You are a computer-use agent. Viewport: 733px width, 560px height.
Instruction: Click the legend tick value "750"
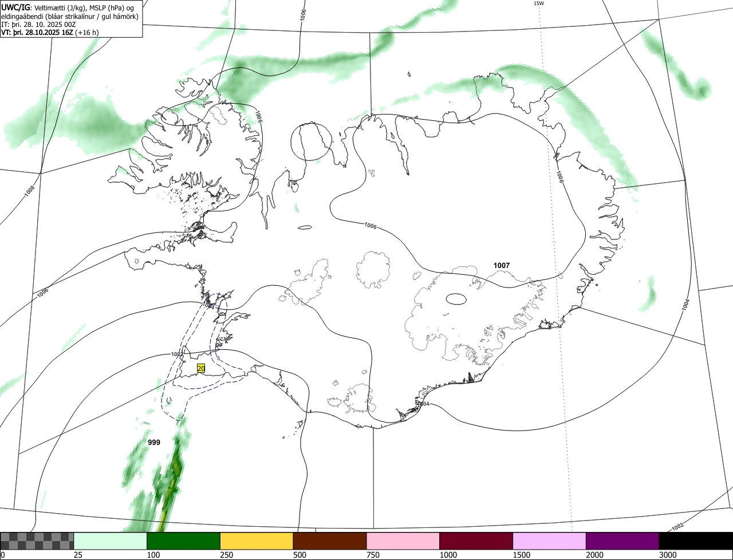tap(373, 555)
